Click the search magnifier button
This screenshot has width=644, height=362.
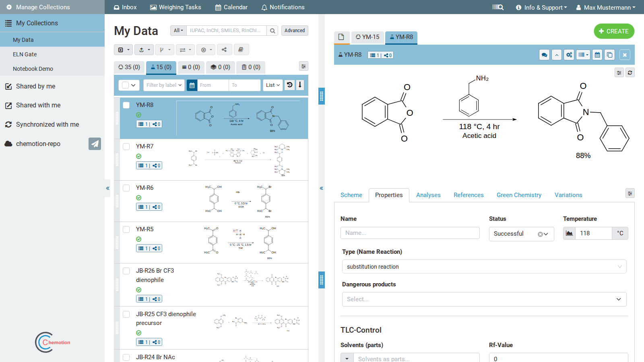[272, 31]
